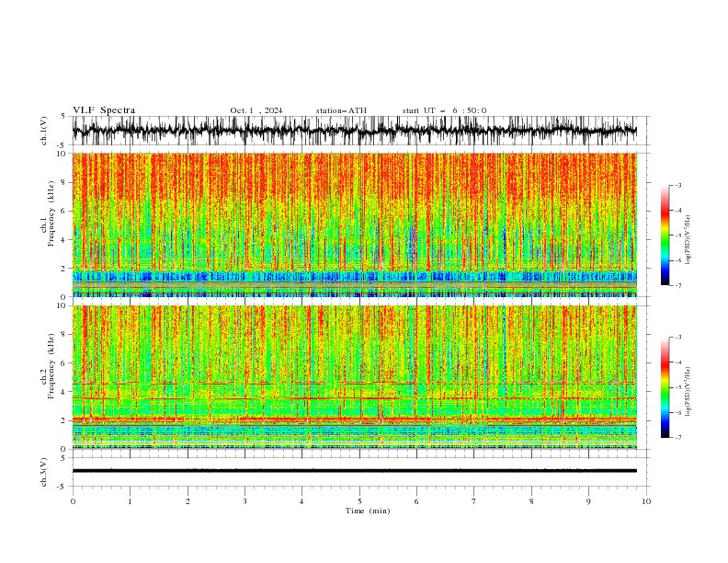Viewport: 728px width, 563px height.
Task: Click time axis tick label "9"
Action: pyautogui.click(x=588, y=501)
